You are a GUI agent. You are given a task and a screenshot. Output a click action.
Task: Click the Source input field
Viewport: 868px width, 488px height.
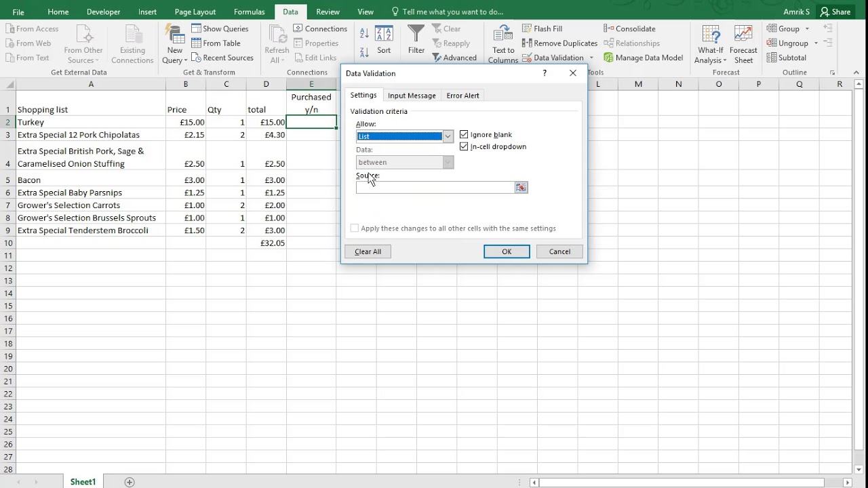coord(435,188)
